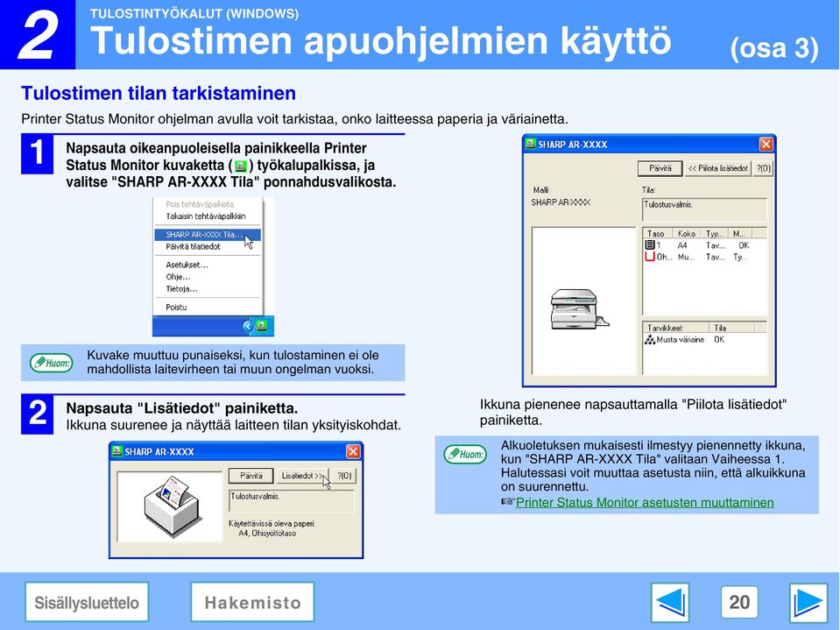Click 'Tulostusvalmis.' status field in expanded window
The image size is (840, 630).
click(704, 209)
